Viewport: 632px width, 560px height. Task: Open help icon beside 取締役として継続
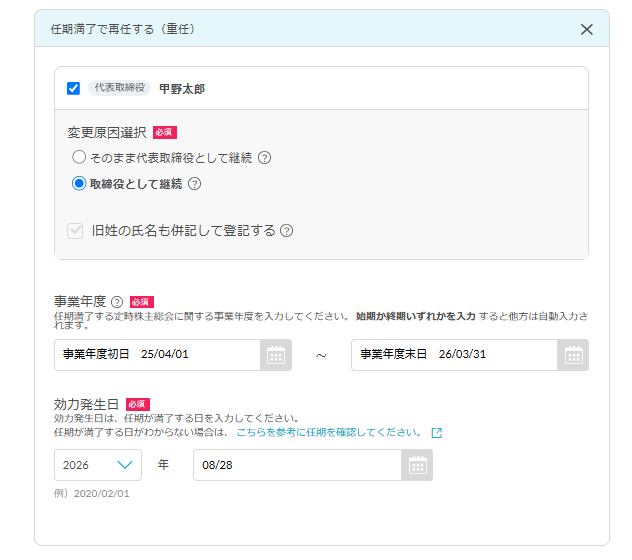pyautogui.click(x=195, y=184)
